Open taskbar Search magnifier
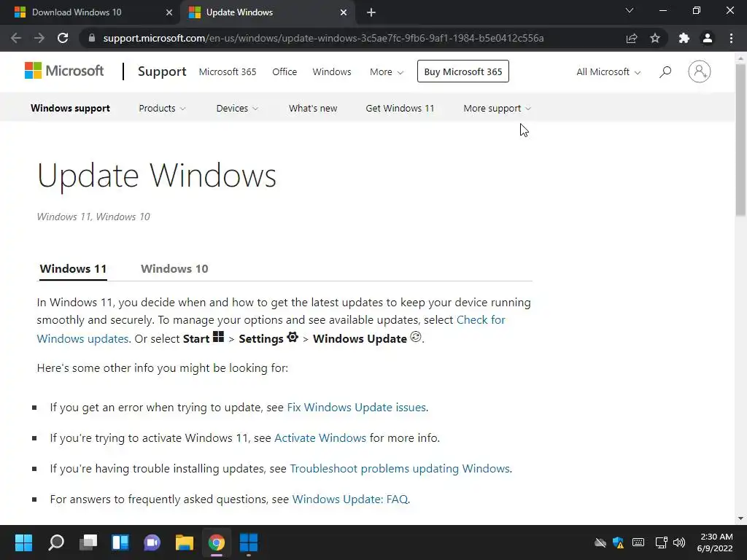 click(x=56, y=542)
